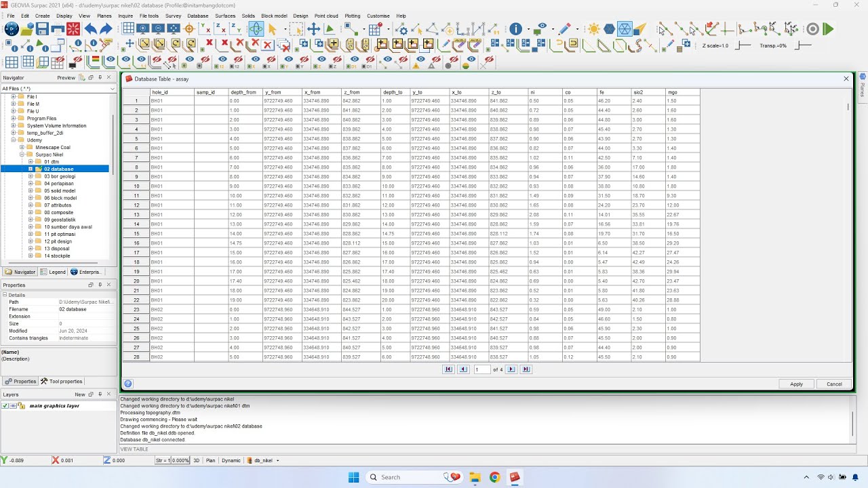Click the blue pencil edit icon

564,29
